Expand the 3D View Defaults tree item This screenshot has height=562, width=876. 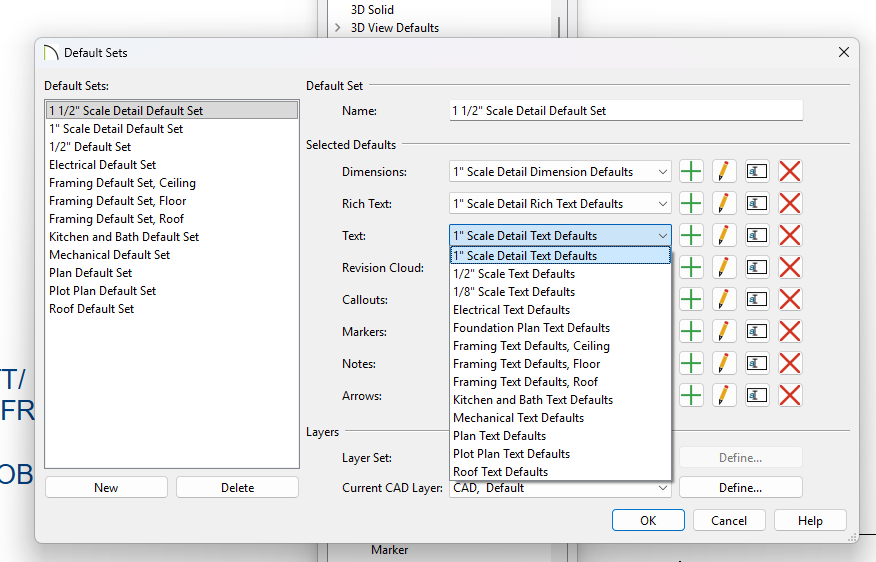tap(338, 28)
